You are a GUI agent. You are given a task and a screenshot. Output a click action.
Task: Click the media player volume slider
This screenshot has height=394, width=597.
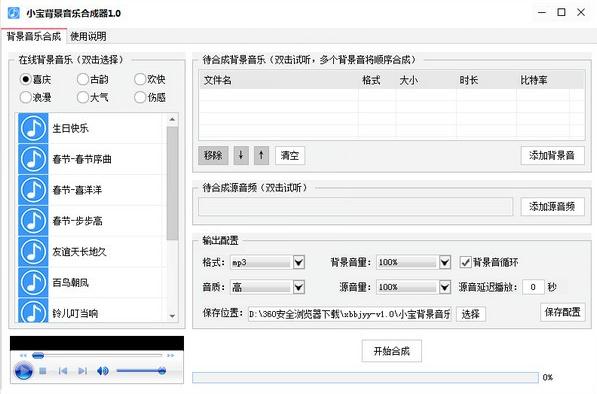(x=142, y=371)
